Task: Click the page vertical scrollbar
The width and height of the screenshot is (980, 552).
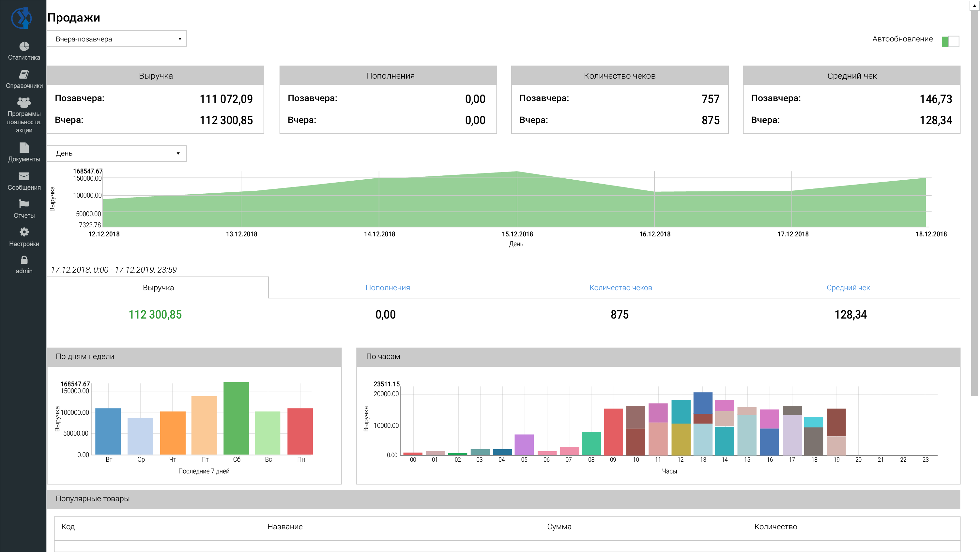Action: click(x=974, y=203)
